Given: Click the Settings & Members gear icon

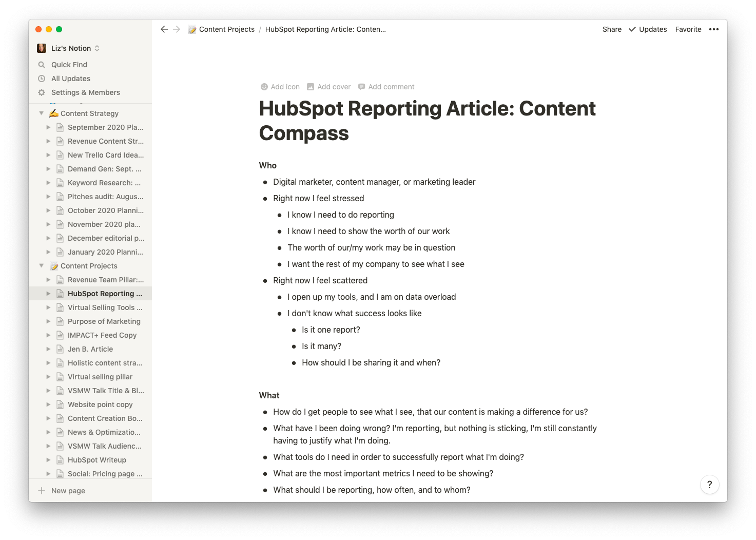Looking at the screenshot, I should (42, 92).
